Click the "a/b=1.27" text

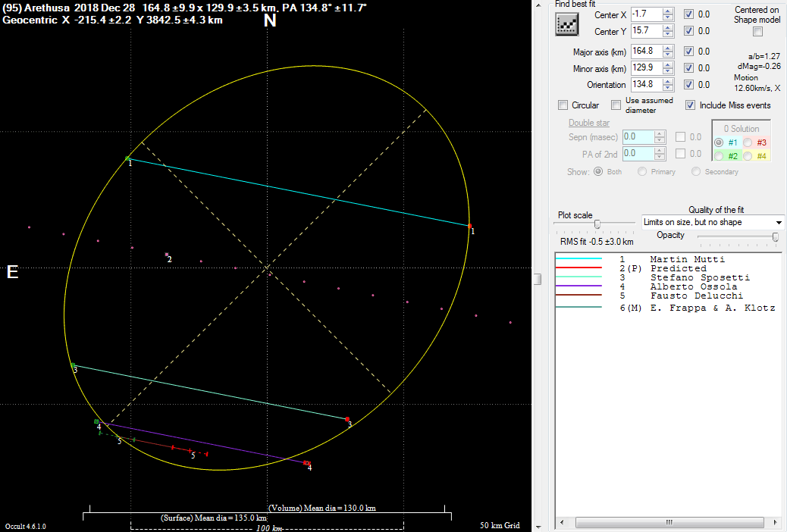click(764, 56)
